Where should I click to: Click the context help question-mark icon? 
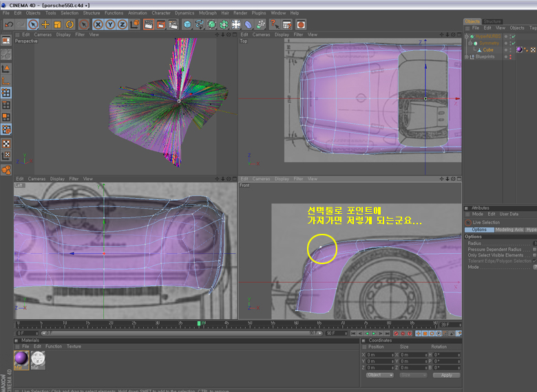coord(275,25)
